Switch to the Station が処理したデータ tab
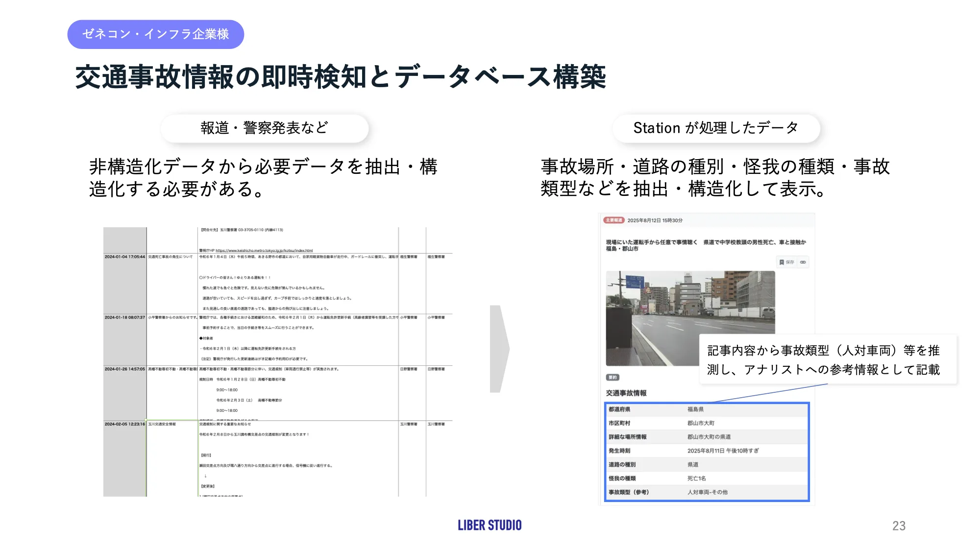Viewport: 980px width, 551px height. 715,128
